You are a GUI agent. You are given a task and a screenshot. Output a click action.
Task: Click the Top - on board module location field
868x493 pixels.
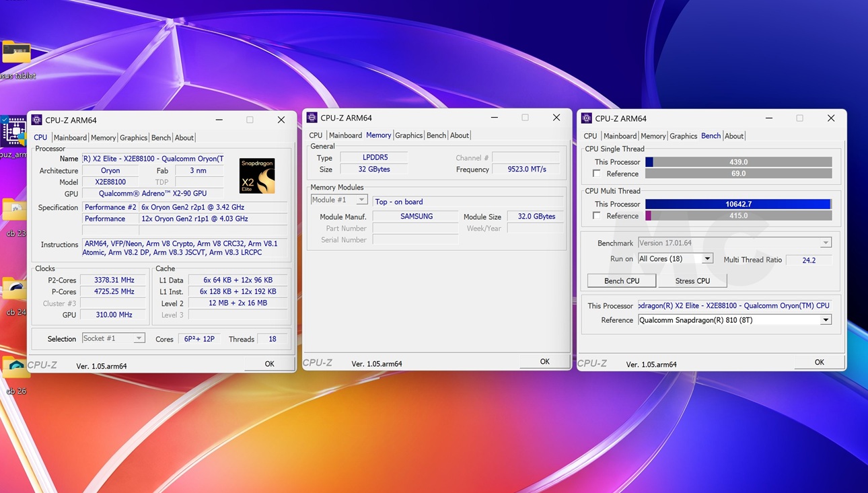(468, 202)
